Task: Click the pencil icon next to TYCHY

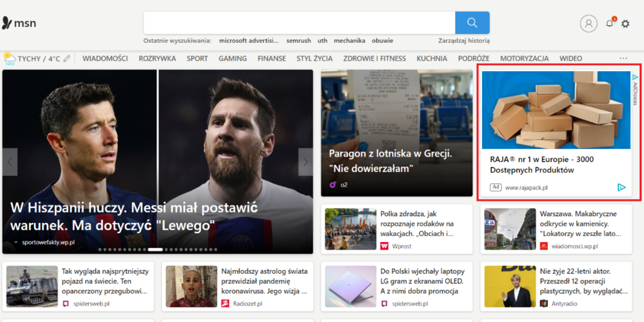Action: click(66, 59)
